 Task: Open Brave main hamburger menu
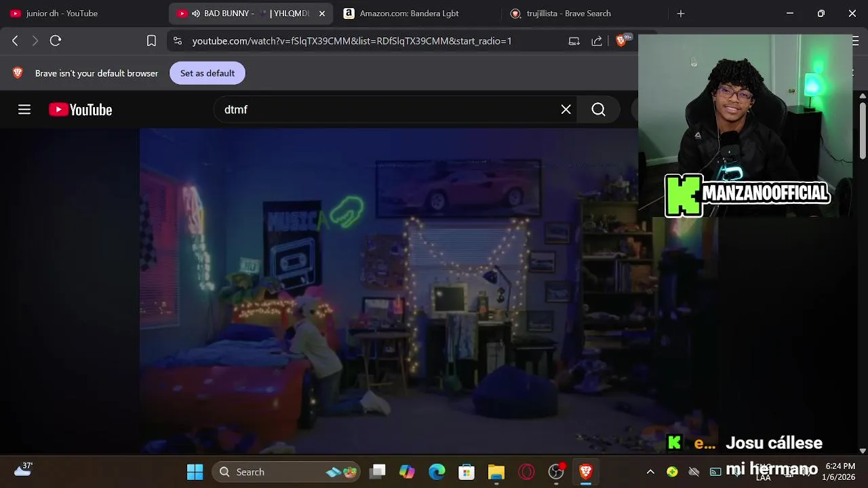855,41
